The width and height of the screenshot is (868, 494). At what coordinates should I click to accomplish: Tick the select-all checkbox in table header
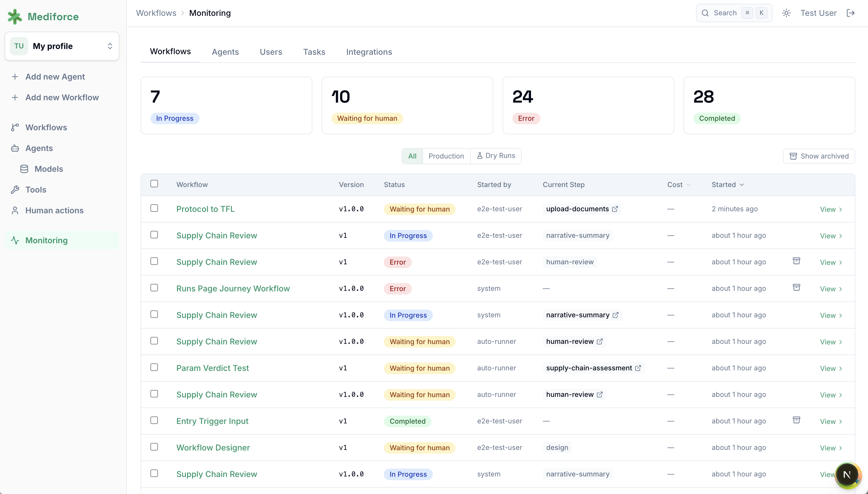pos(154,184)
